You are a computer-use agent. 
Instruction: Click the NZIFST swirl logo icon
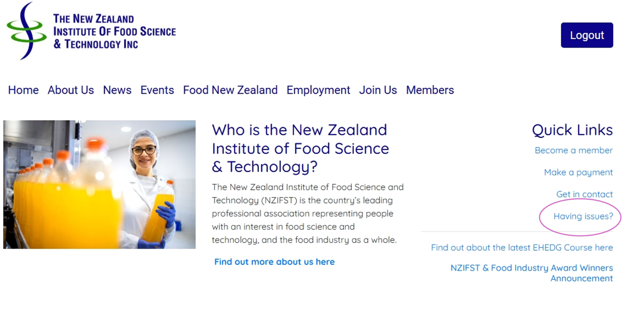(26, 31)
